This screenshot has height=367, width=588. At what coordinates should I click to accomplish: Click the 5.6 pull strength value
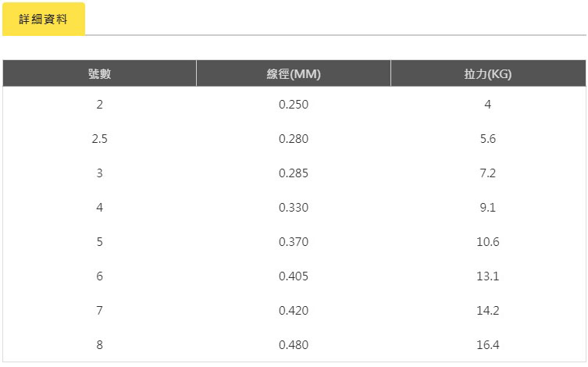488,139
